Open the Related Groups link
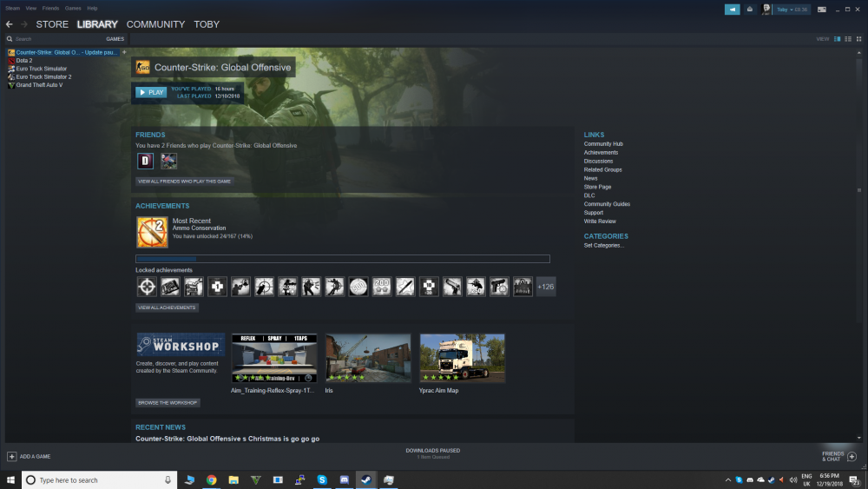Screen dimensions: 868x489 603,169
